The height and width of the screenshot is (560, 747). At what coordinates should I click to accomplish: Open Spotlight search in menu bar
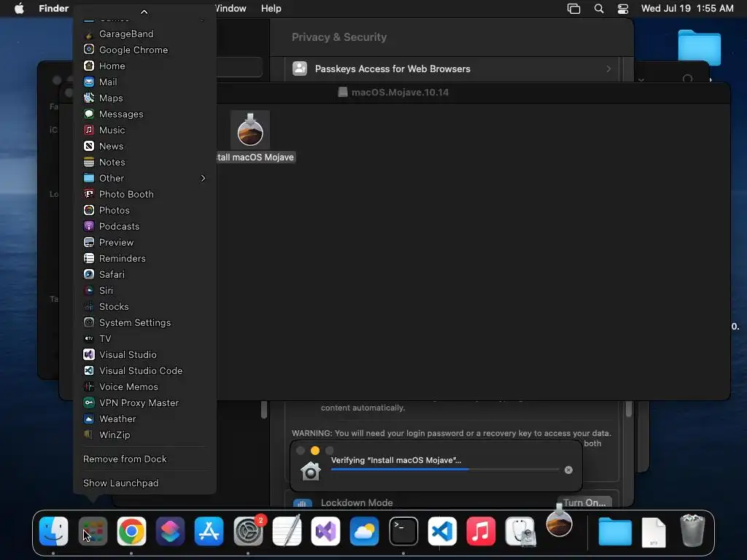click(599, 9)
